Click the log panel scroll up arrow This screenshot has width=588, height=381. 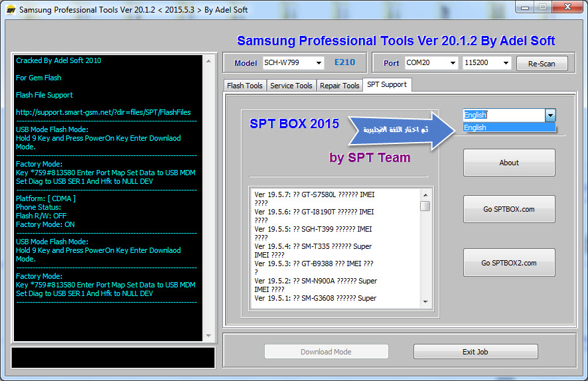coord(208,61)
